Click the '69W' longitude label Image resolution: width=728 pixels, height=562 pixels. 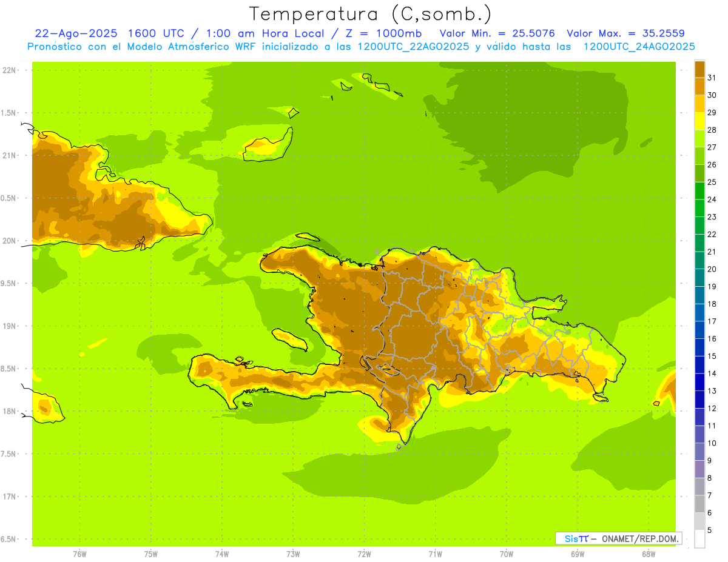pyautogui.click(x=578, y=554)
